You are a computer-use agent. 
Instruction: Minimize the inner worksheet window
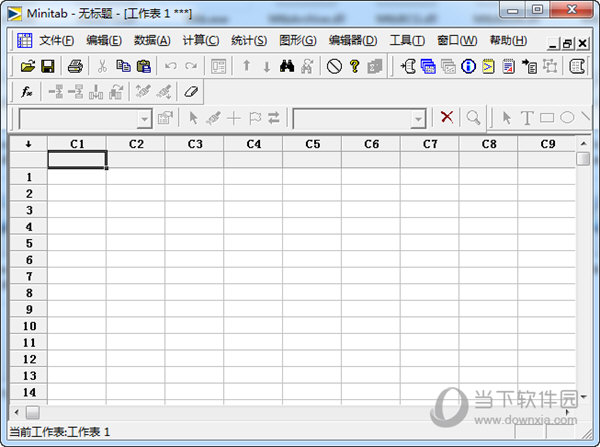(553, 44)
